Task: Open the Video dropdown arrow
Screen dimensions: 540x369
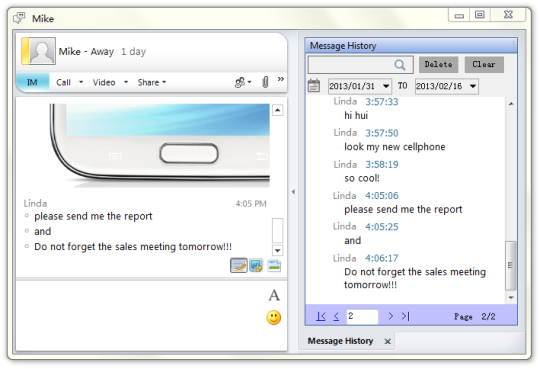Action: (126, 82)
